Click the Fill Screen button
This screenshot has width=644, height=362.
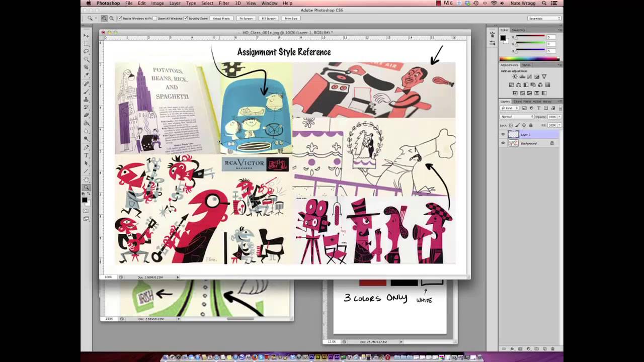pos(269,18)
